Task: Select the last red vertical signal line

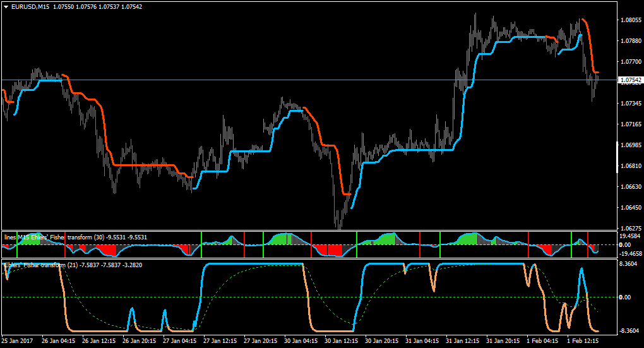Action: click(x=588, y=245)
